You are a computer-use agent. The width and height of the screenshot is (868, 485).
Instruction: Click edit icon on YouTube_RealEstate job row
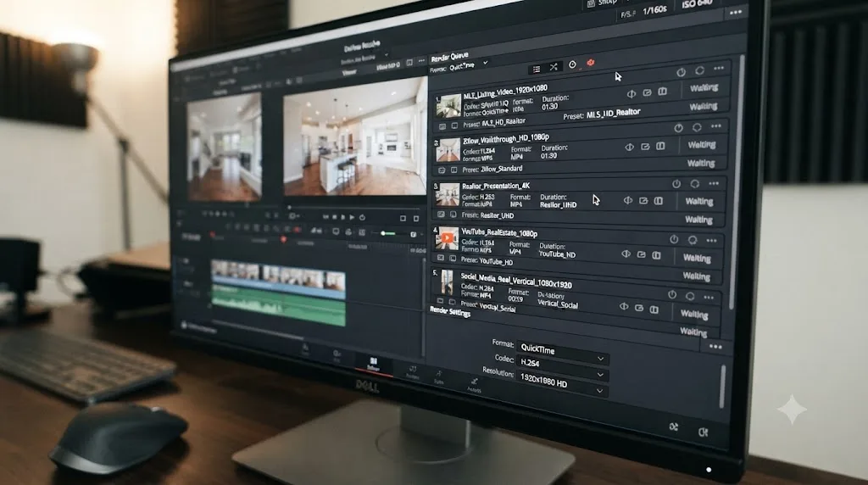(x=641, y=254)
